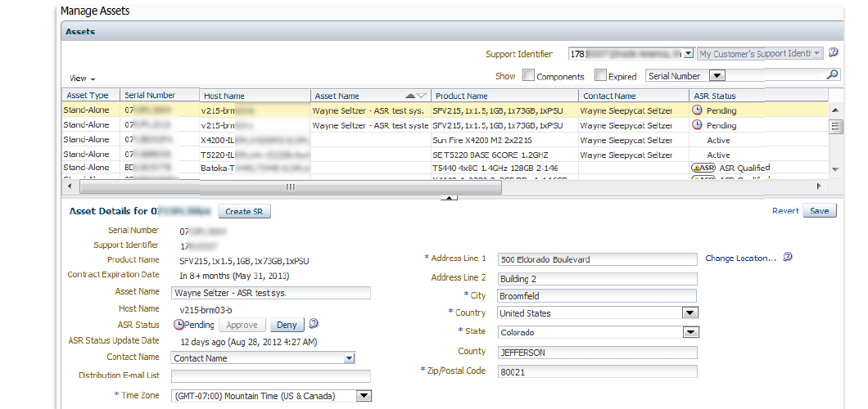Open help icon beside Support Identifier

833,53
